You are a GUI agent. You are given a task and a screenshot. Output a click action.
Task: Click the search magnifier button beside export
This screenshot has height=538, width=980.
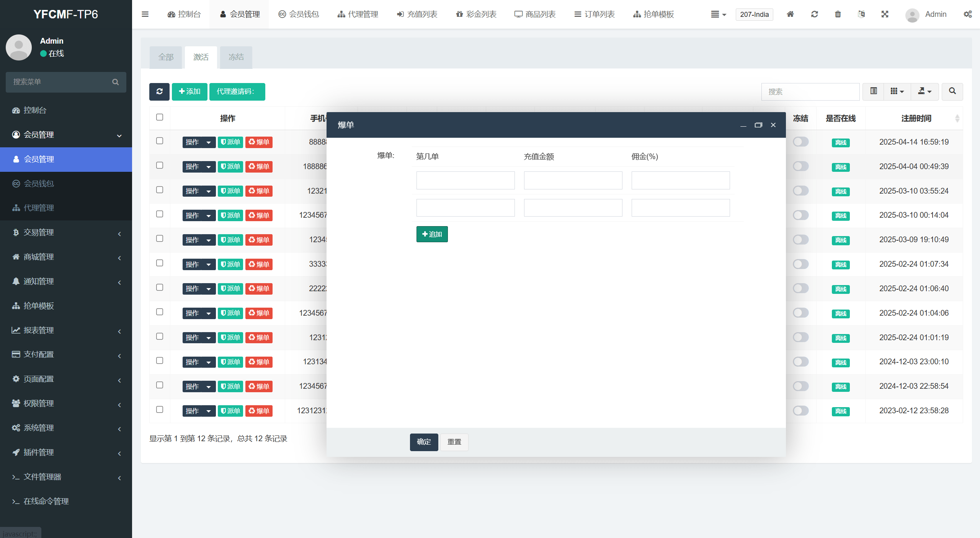(952, 91)
